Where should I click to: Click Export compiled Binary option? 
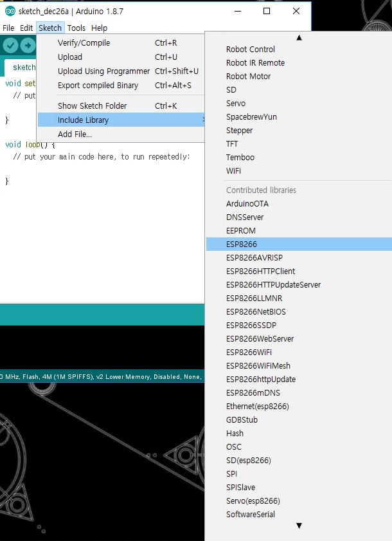pos(98,86)
